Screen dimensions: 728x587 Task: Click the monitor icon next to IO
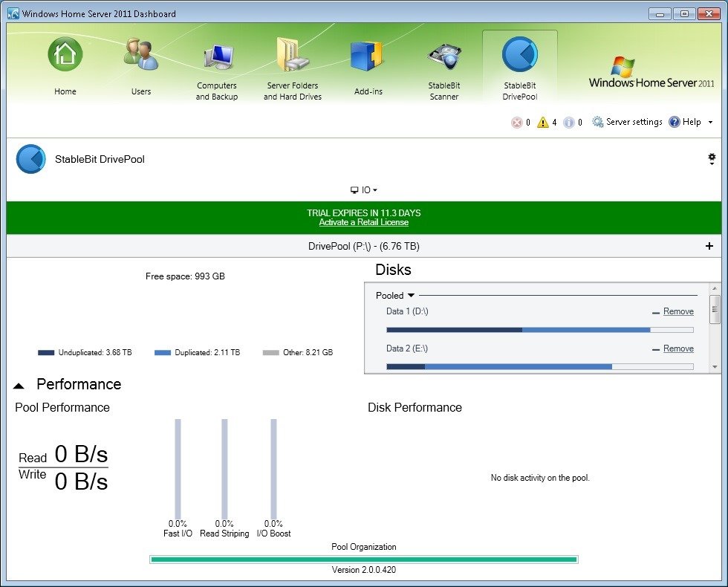tap(354, 190)
